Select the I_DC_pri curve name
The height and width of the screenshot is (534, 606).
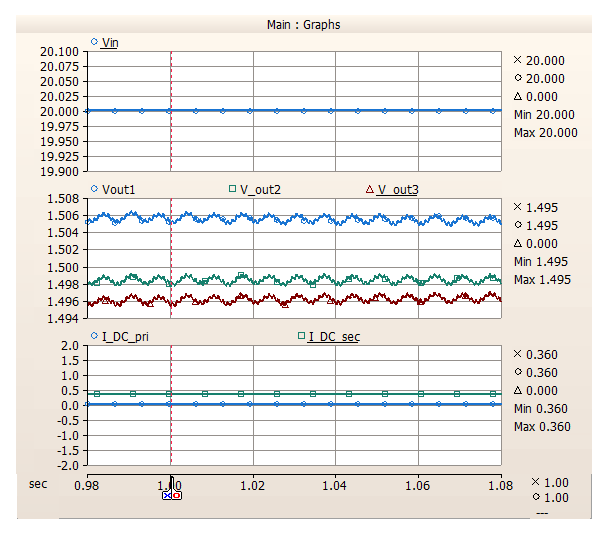click(127, 337)
